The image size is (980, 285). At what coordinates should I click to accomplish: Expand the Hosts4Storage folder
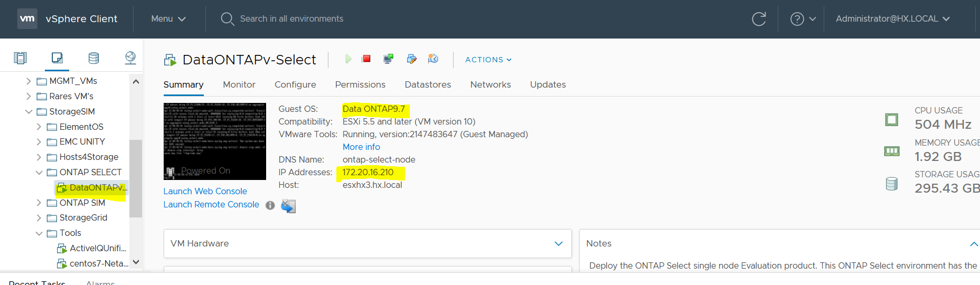coord(39,157)
